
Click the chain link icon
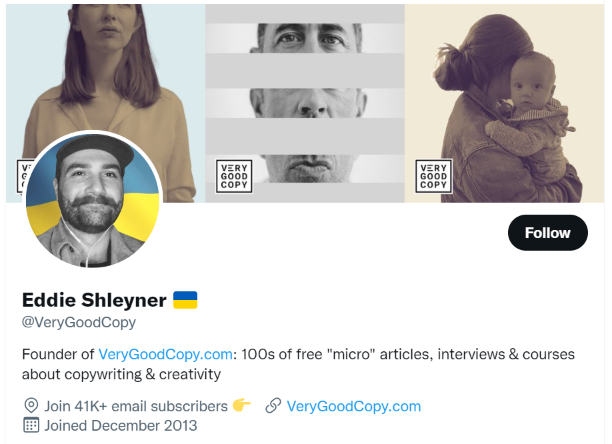click(273, 406)
